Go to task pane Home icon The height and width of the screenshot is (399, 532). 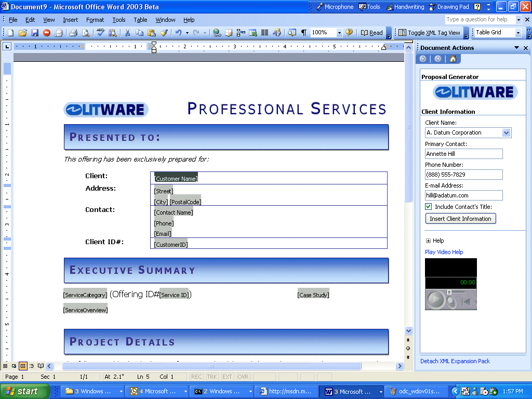453,59
